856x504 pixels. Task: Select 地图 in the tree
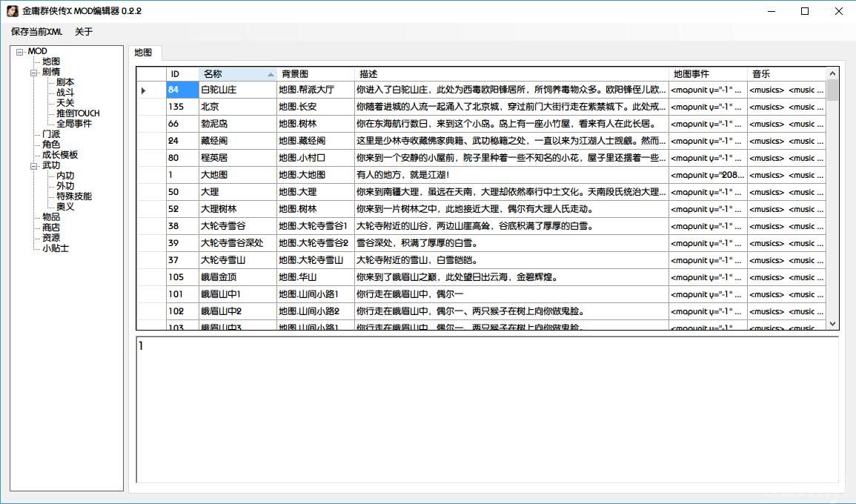[x=51, y=62]
